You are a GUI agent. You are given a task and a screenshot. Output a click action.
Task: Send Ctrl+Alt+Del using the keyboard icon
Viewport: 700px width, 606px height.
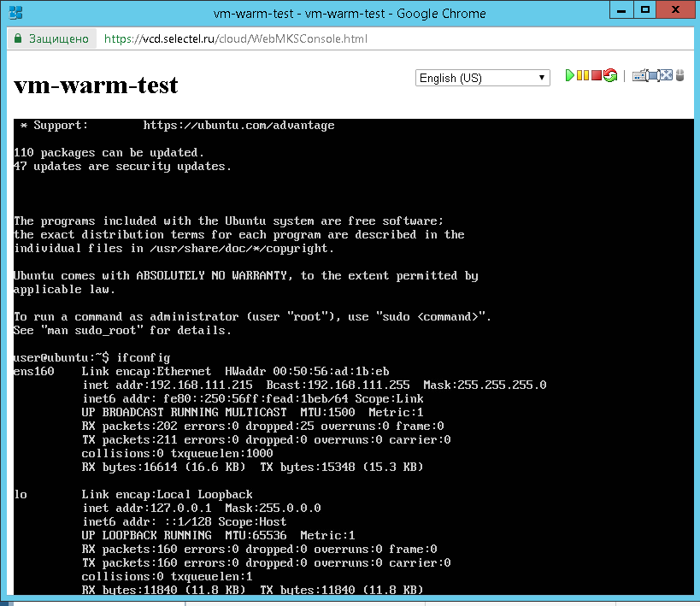(x=639, y=75)
